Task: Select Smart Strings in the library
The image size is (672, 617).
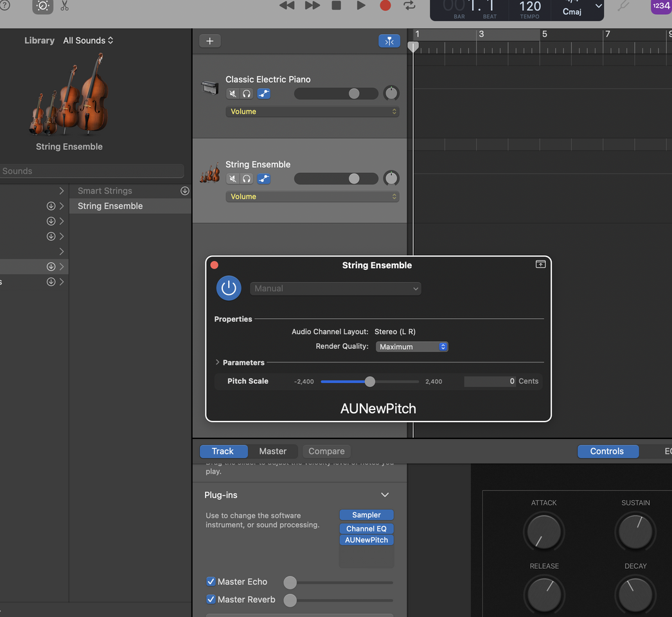Action: pos(105,191)
